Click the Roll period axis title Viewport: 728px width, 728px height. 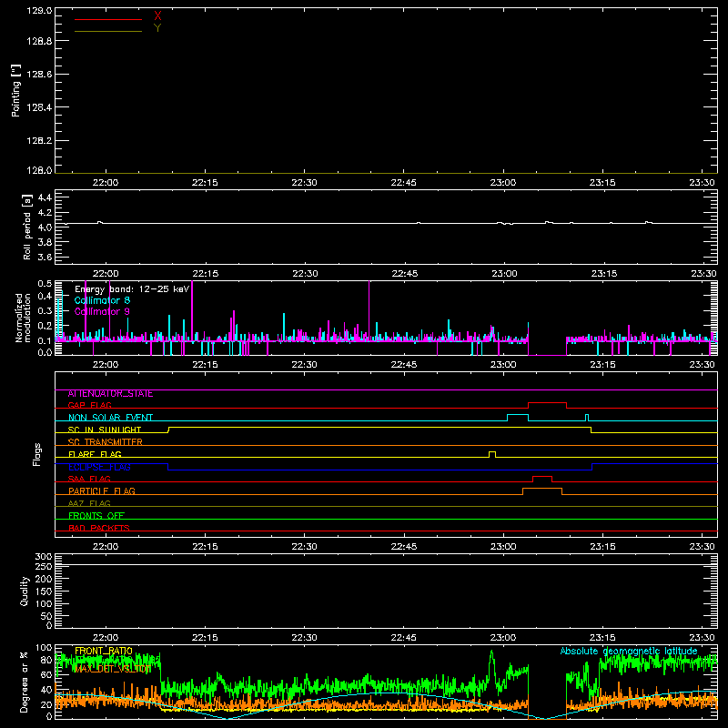[27, 227]
